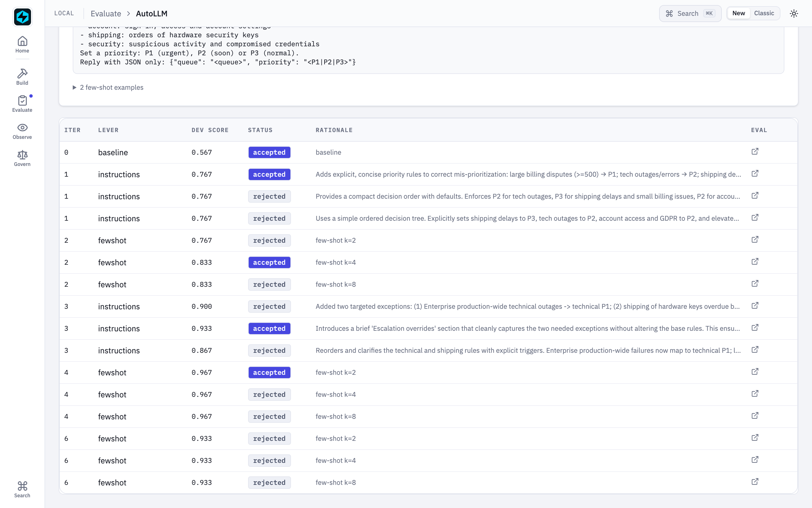Click the RATIONALE column header
The height and width of the screenshot is (508, 812).
point(334,130)
